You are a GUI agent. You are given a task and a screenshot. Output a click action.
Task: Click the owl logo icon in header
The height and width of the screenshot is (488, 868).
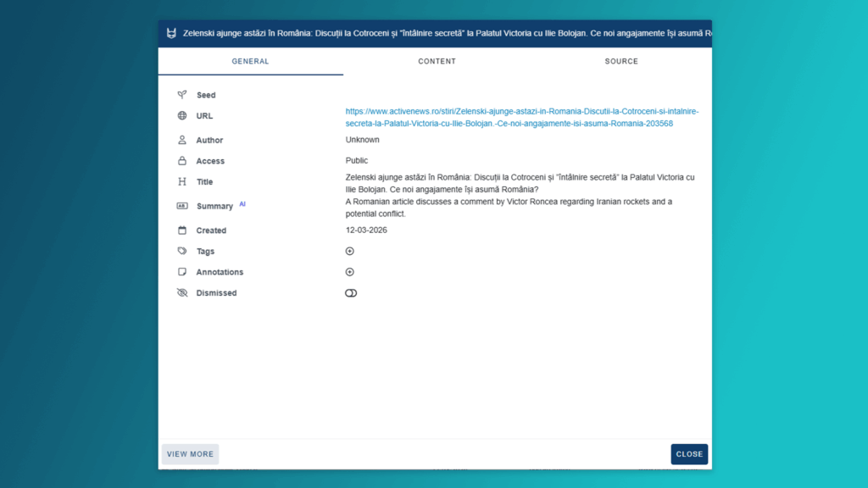click(171, 34)
